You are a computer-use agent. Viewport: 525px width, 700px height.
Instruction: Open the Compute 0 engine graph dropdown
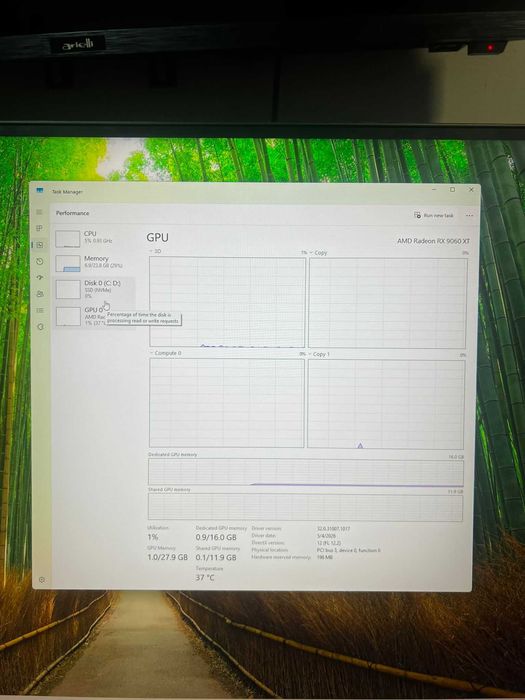pos(166,353)
